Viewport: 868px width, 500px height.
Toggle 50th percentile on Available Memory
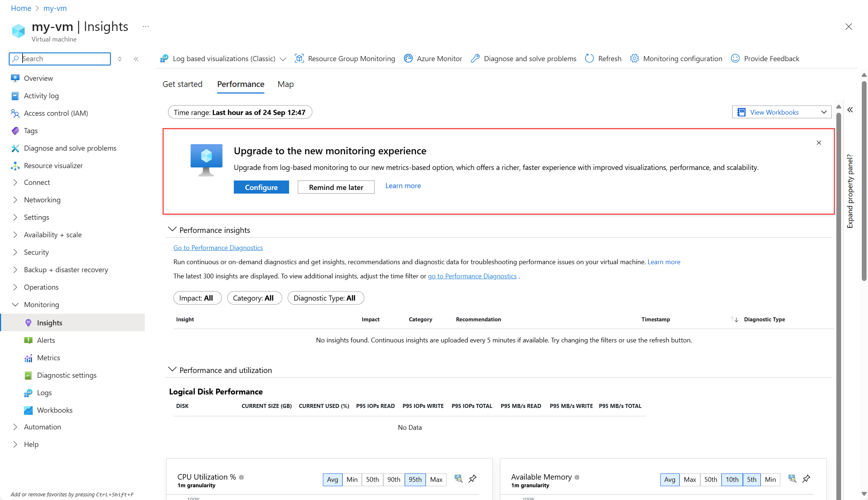coord(710,479)
